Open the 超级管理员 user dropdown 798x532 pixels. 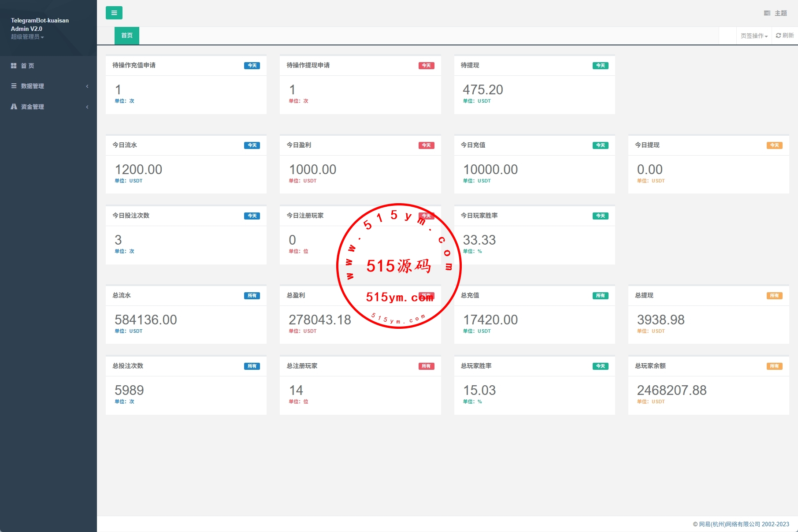pos(27,37)
